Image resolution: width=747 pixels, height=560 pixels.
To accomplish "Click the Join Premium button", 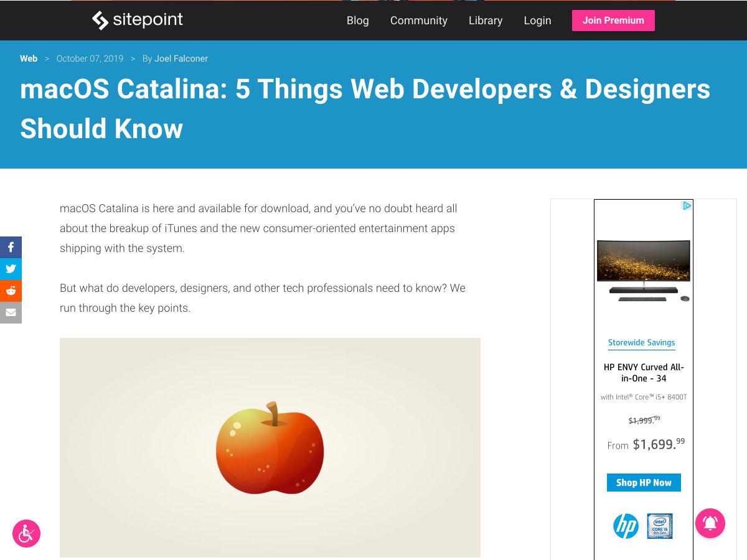I will point(613,21).
